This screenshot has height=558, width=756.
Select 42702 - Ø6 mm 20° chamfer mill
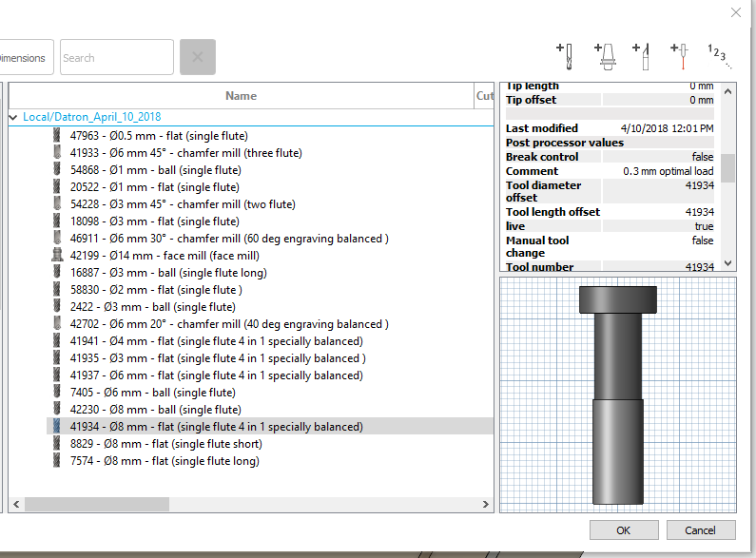point(229,324)
